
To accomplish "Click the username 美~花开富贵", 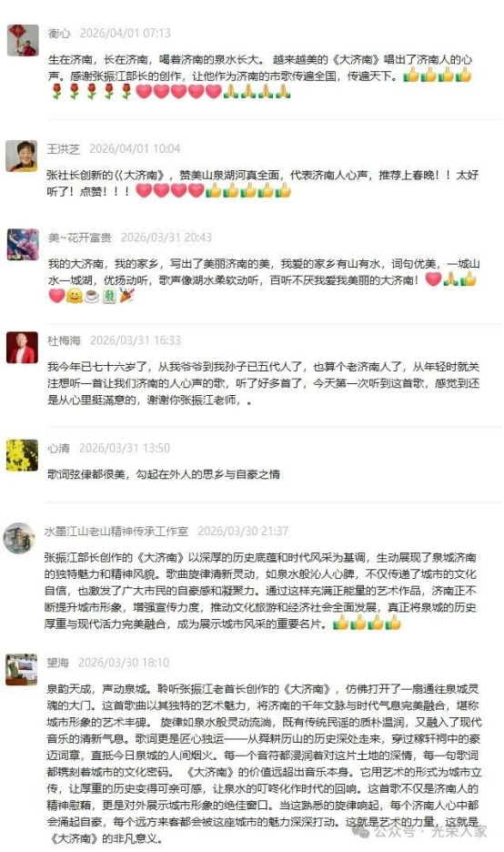I will click(80, 238).
